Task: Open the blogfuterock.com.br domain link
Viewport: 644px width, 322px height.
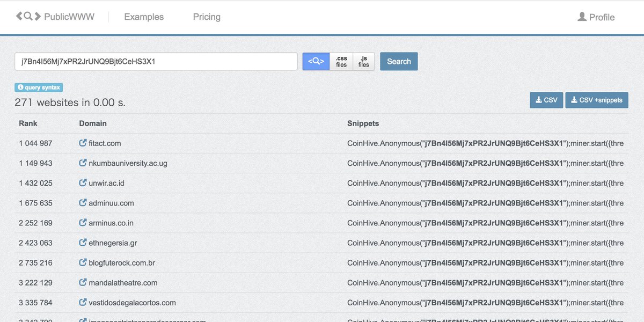Action: coord(122,263)
